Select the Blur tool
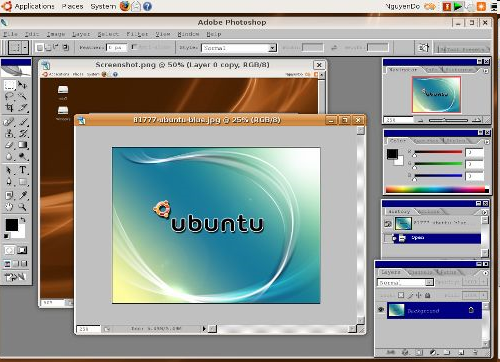The image size is (500, 362). click(x=9, y=156)
